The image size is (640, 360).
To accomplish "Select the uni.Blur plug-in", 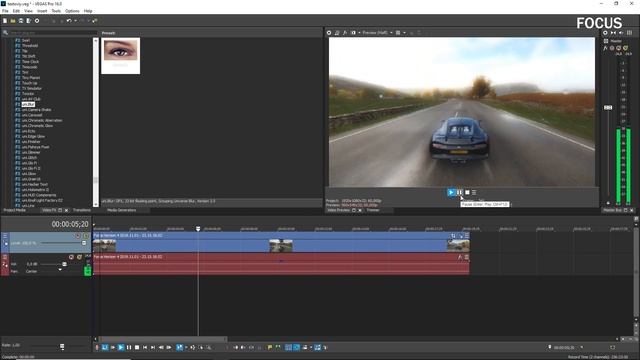I will 28,104.
